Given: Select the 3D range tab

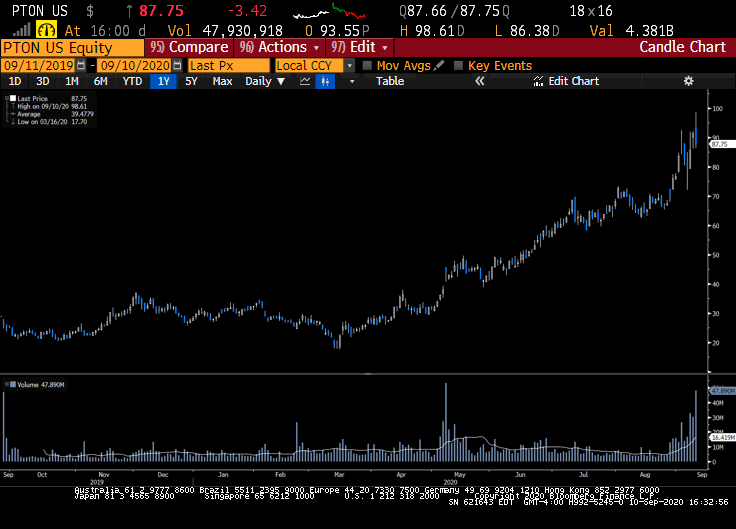Looking at the screenshot, I should click(x=43, y=81).
